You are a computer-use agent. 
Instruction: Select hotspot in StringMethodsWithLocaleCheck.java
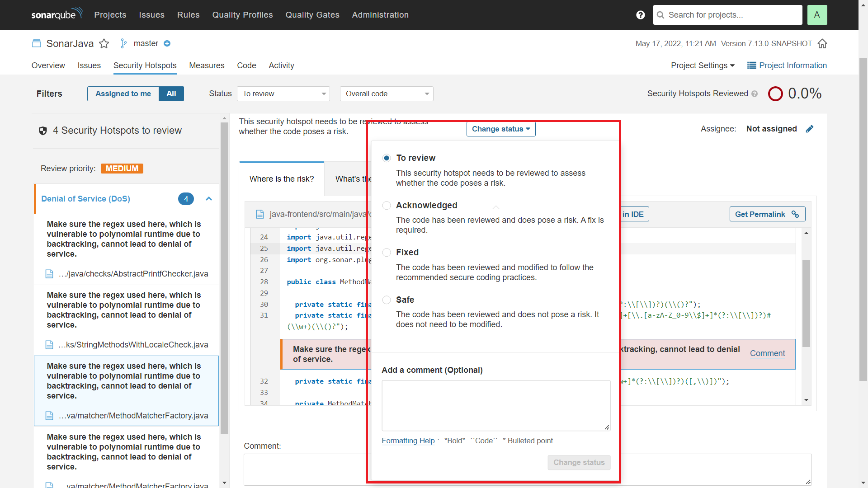tap(127, 320)
